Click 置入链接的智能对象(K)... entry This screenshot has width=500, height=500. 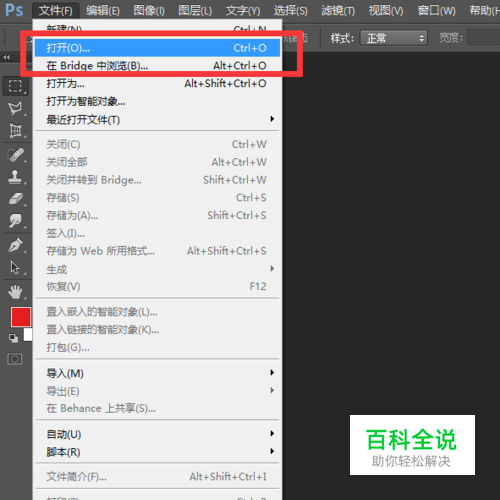tap(157, 329)
